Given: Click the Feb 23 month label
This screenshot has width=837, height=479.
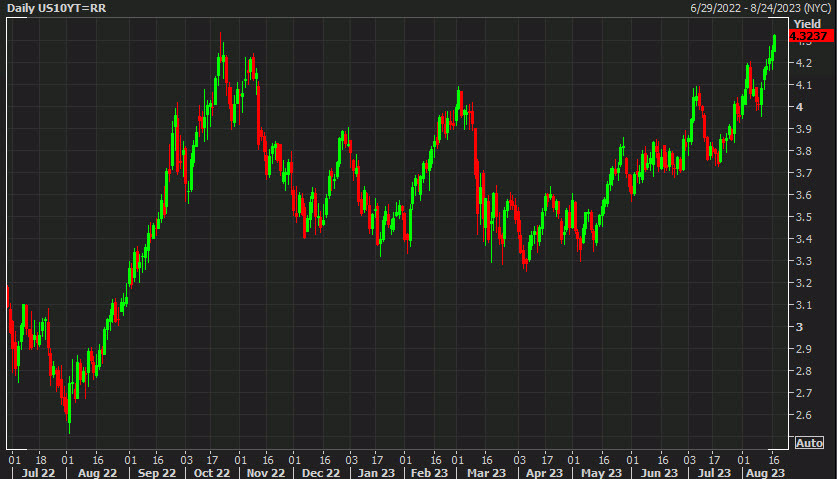Looking at the screenshot, I should pos(429,473).
